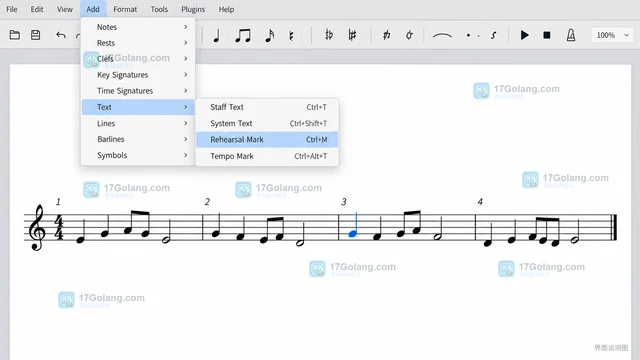Click the treble clef on the staff
Image resolution: width=640 pixels, height=360 pixels.
37,227
